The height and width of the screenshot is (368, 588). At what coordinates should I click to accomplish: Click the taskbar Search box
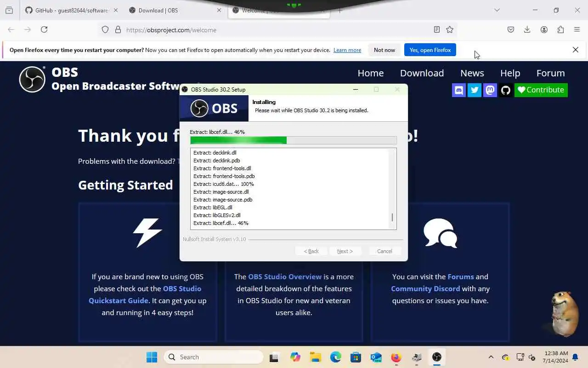[x=214, y=357]
